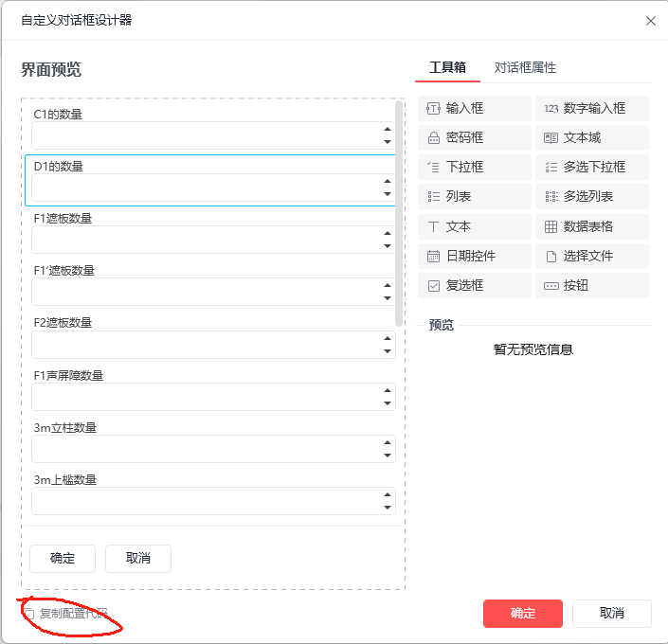Add a 下拉框 dropdown control
Screen dimensions: 668x644
pyautogui.click(x=474, y=167)
